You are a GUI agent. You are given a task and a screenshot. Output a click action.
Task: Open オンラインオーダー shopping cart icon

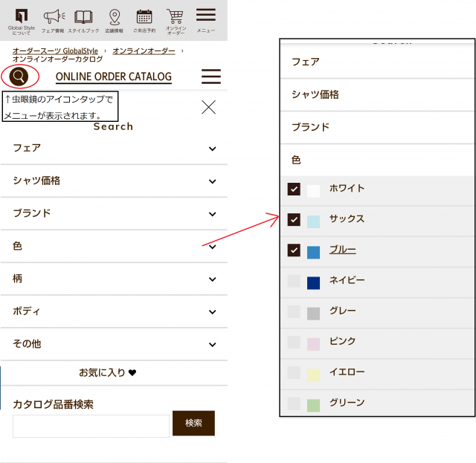pos(175,19)
